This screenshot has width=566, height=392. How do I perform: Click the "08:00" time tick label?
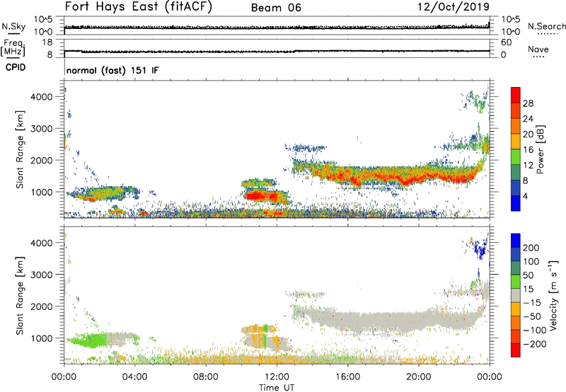point(205,377)
